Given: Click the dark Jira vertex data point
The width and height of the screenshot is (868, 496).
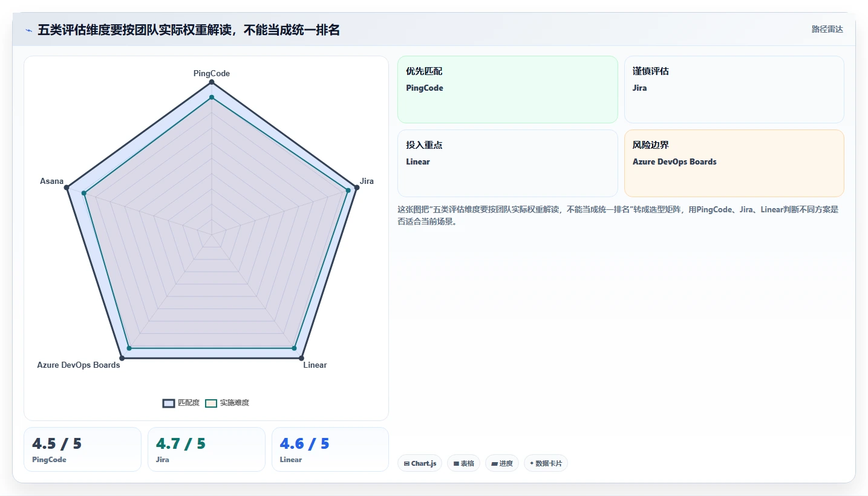Looking at the screenshot, I should 357,188.
